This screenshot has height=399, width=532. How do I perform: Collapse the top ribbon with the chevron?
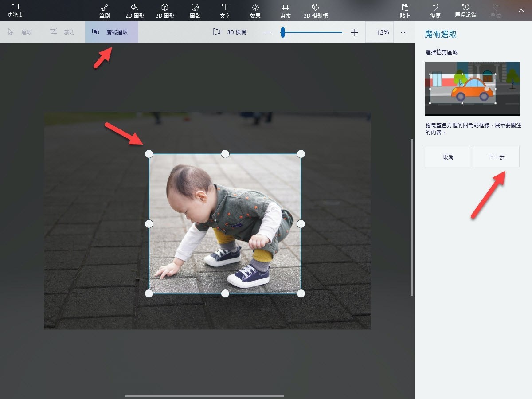point(521,10)
